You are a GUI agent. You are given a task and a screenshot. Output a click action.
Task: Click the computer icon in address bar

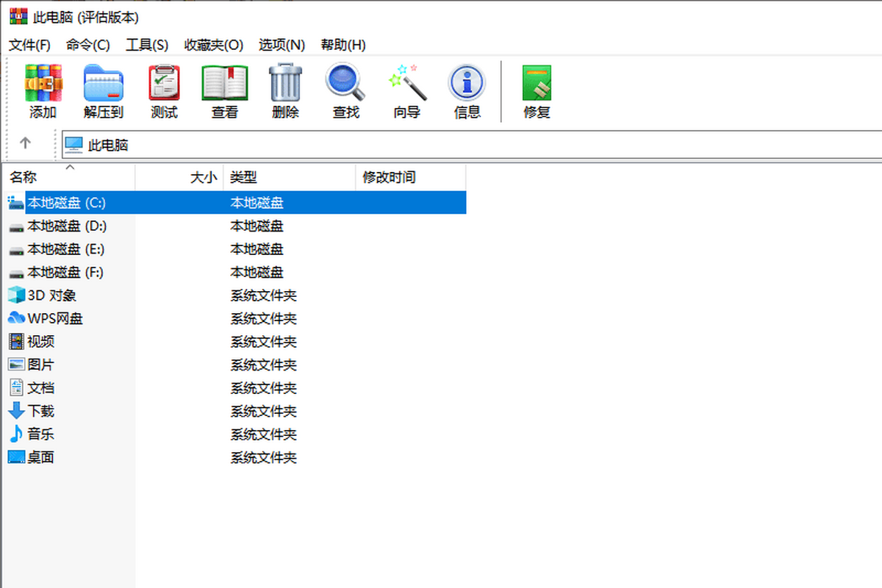(x=73, y=145)
